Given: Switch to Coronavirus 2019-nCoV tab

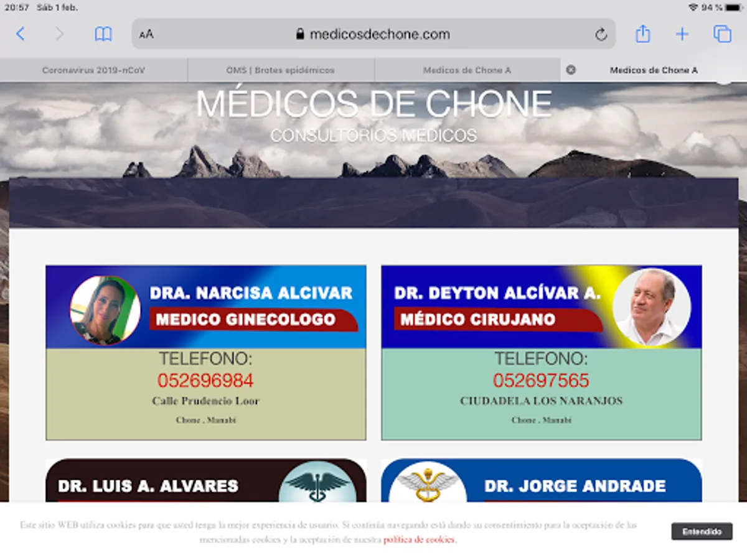Looking at the screenshot, I should click(93, 70).
